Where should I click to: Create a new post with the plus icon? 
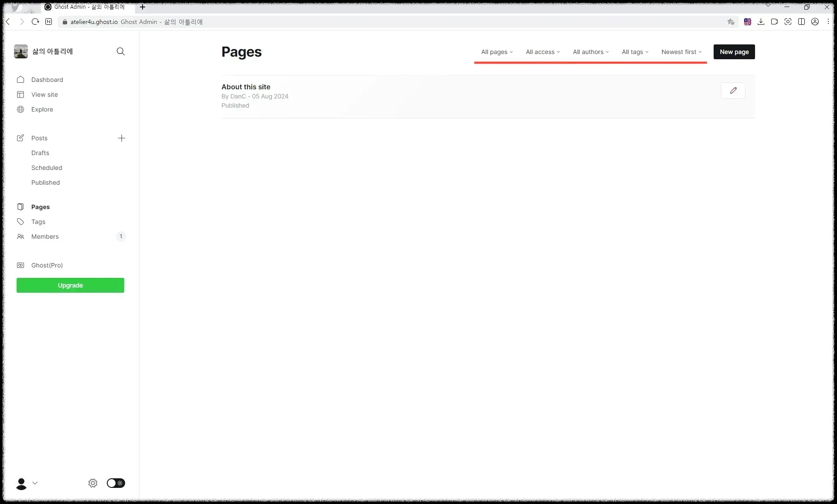click(121, 138)
